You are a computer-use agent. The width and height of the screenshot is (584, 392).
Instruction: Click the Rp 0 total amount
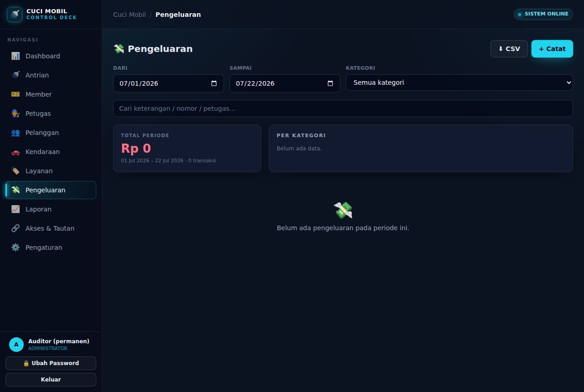click(x=136, y=149)
